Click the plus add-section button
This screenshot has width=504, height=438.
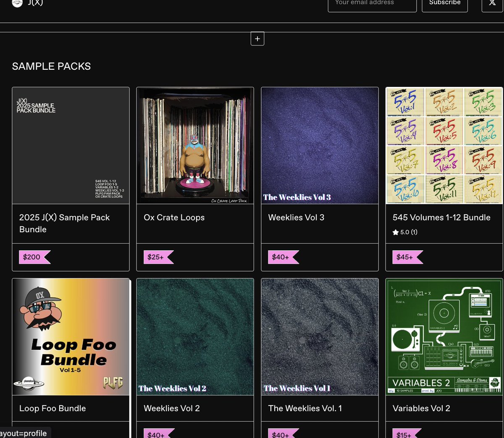coord(257,39)
